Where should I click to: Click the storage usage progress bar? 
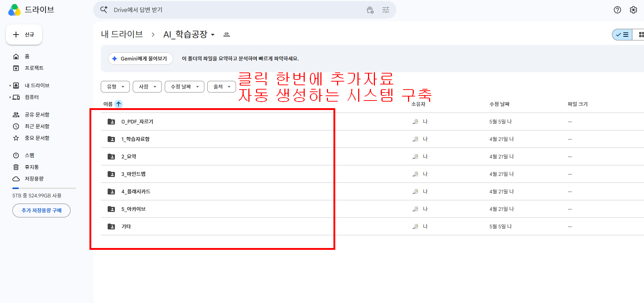click(44, 188)
